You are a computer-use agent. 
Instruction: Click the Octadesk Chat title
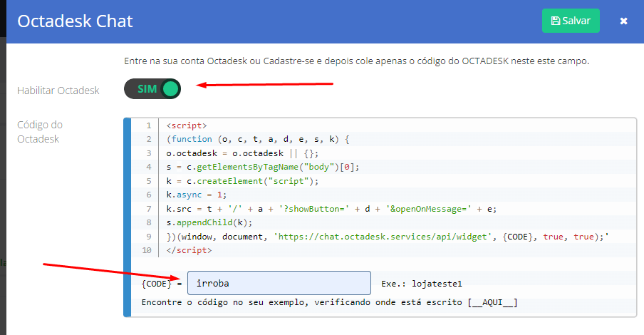click(x=75, y=21)
